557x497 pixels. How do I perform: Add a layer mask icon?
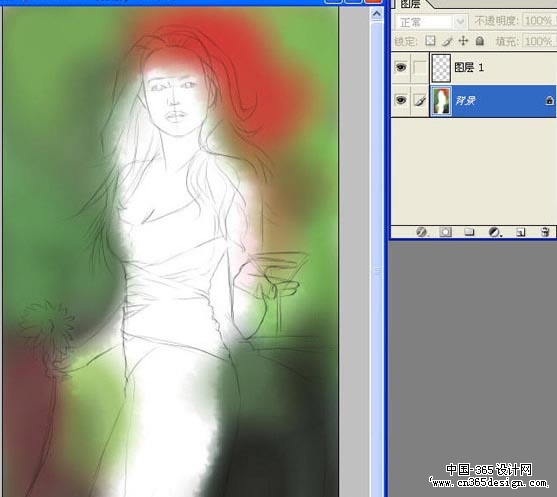[445, 232]
